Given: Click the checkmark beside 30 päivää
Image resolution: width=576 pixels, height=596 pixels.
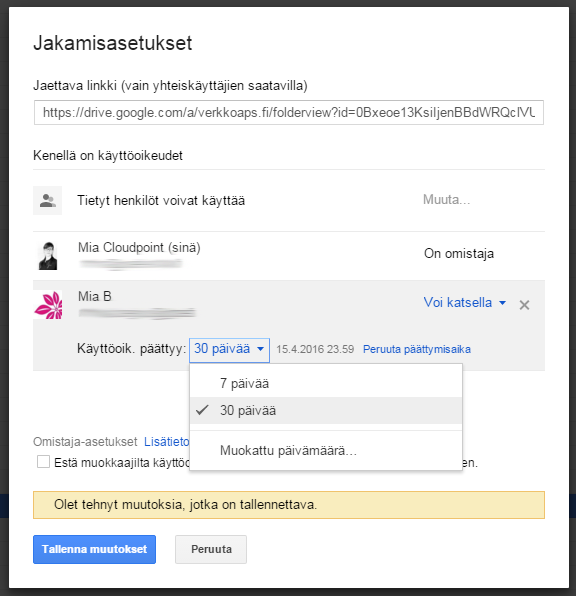Looking at the screenshot, I should point(202,410).
